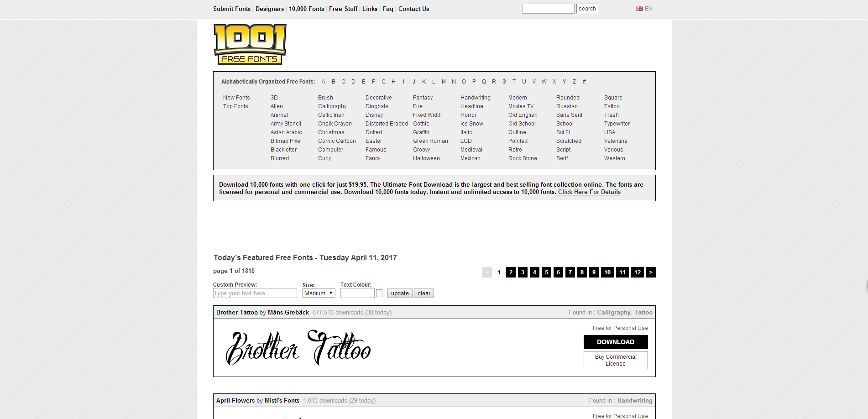Click EN language selector text
The width and height of the screenshot is (868, 419).
(648, 9)
